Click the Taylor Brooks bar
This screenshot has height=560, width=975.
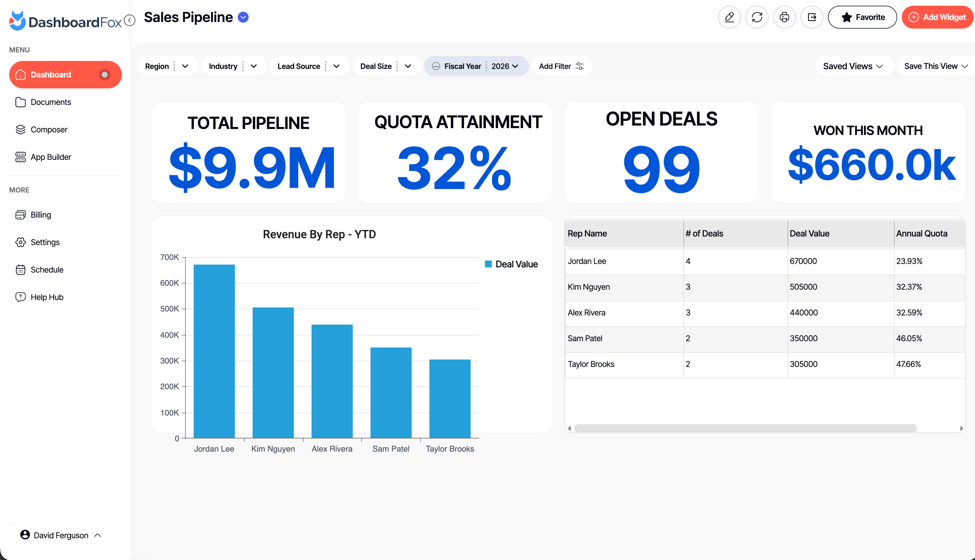click(450, 398)
